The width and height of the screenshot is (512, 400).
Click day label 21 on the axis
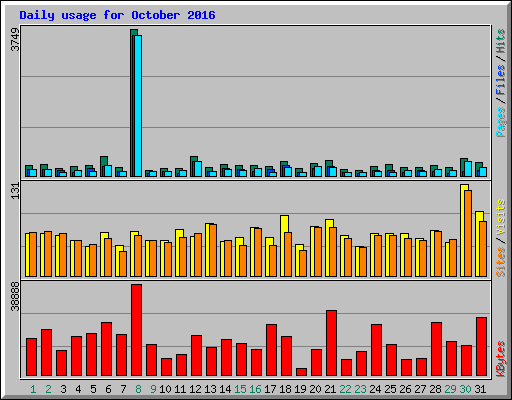tap(330, 389)
